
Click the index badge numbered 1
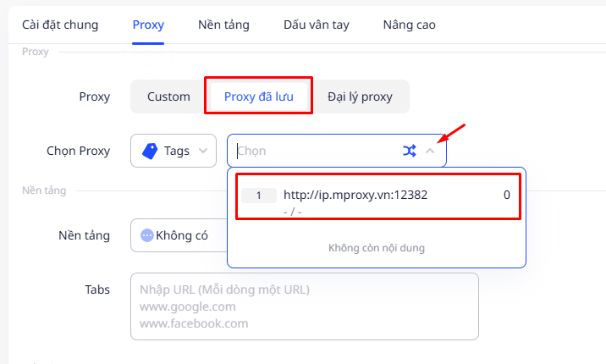click(259, 196)
